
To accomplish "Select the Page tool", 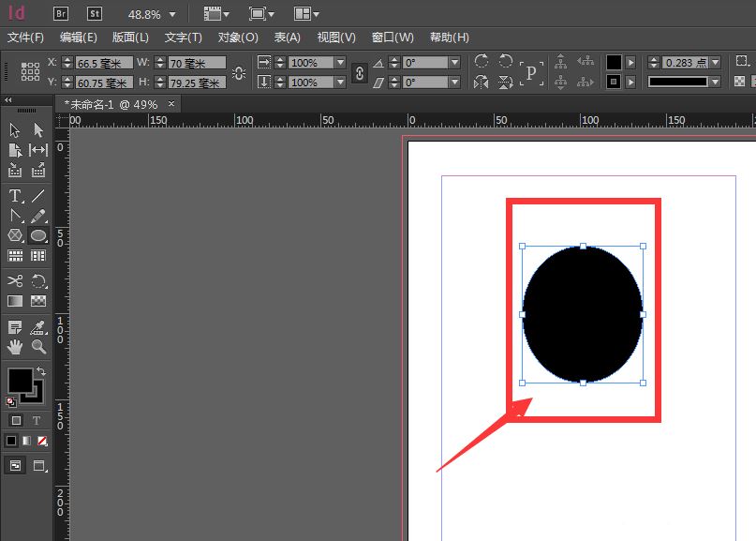I will coord(14,150).
